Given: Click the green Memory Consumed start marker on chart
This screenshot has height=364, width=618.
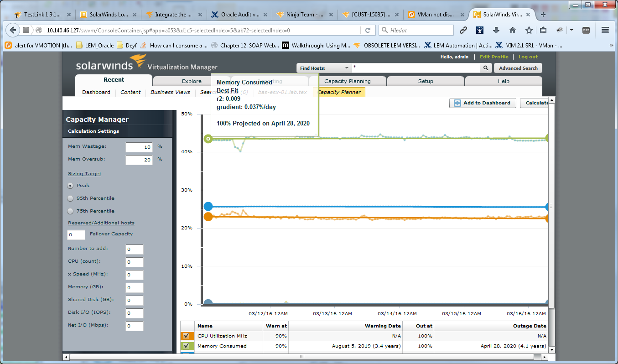Looking at the screenshot, I should tap(208, 138).
